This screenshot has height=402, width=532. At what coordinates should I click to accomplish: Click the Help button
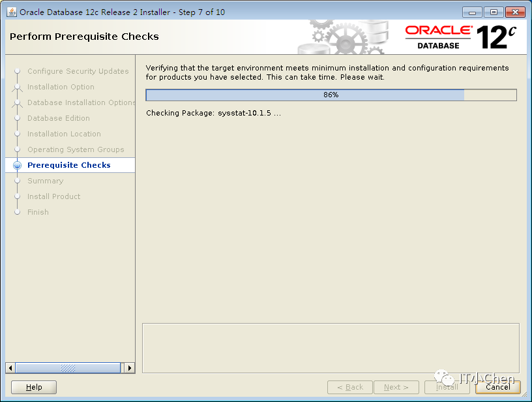pos(34,387)
